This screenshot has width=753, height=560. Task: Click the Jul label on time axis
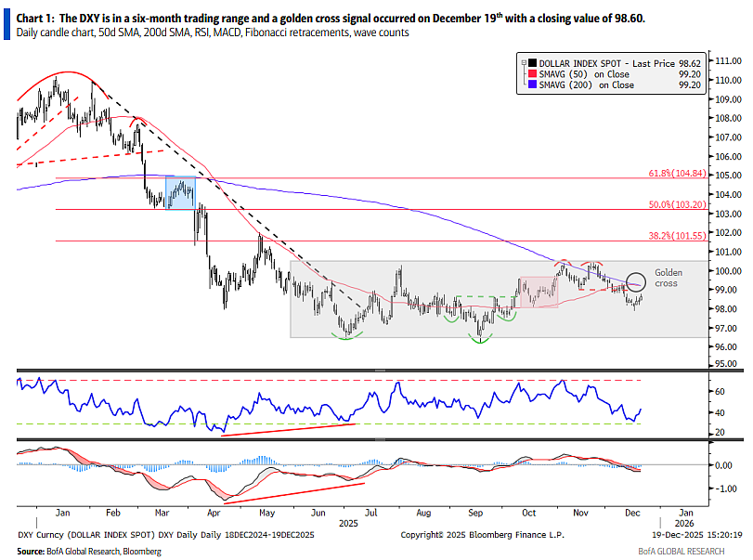coord(370,513)
